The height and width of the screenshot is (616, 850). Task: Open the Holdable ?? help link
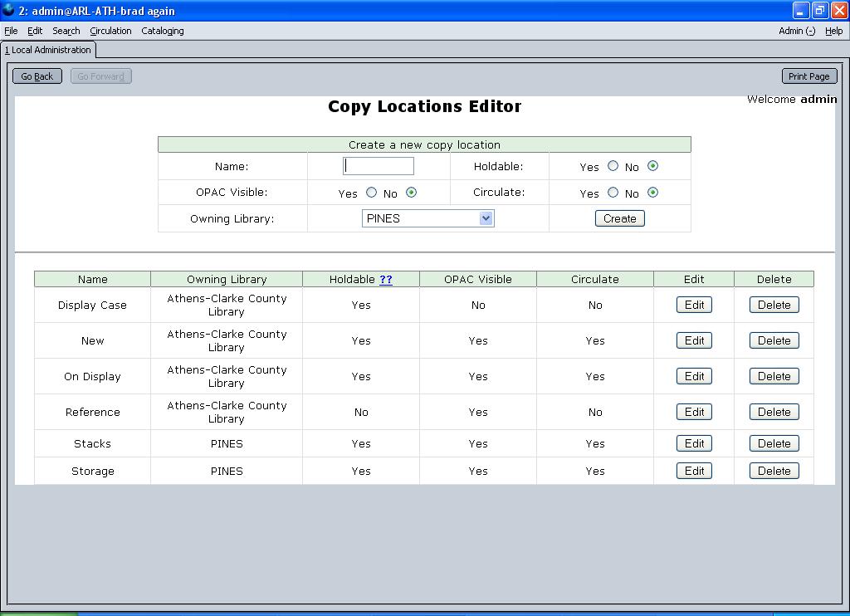[x=386, y=280]
